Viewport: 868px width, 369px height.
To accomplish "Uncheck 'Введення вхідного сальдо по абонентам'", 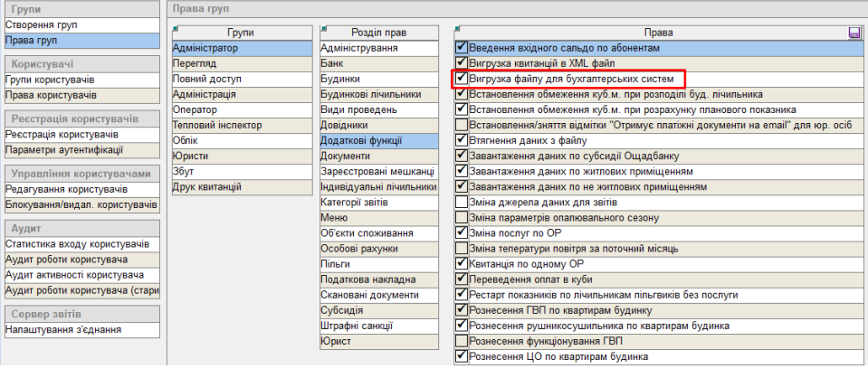I will tap(463, 47).
